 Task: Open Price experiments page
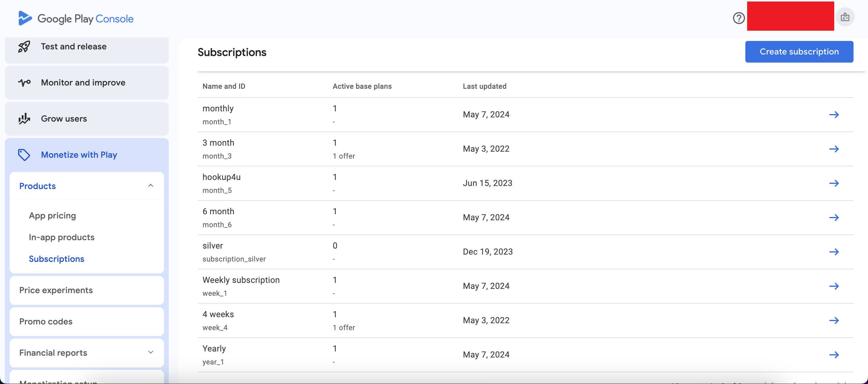coord(56,290)
